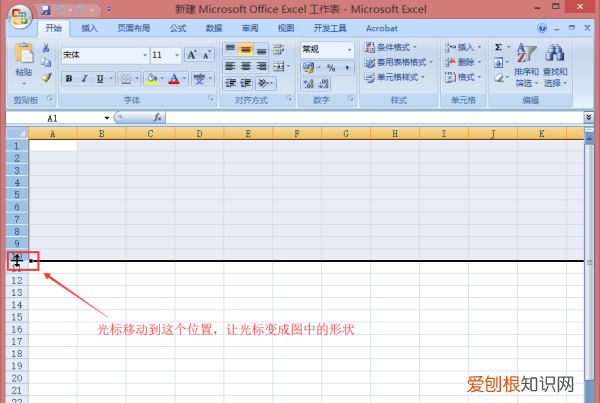Paste clipboard contents with 粘贴 button

pos(24,64)
